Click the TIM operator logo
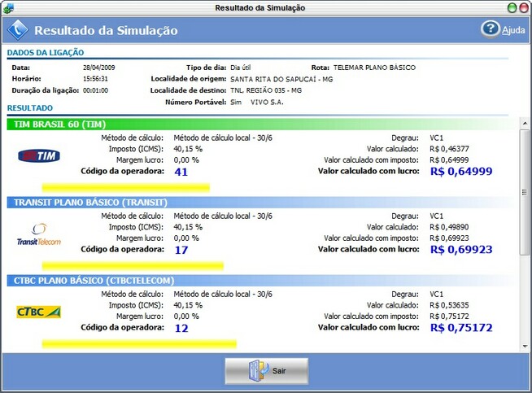Image resolution: width=532 pixels, height=393 pixels. click(x=39, y=155)
